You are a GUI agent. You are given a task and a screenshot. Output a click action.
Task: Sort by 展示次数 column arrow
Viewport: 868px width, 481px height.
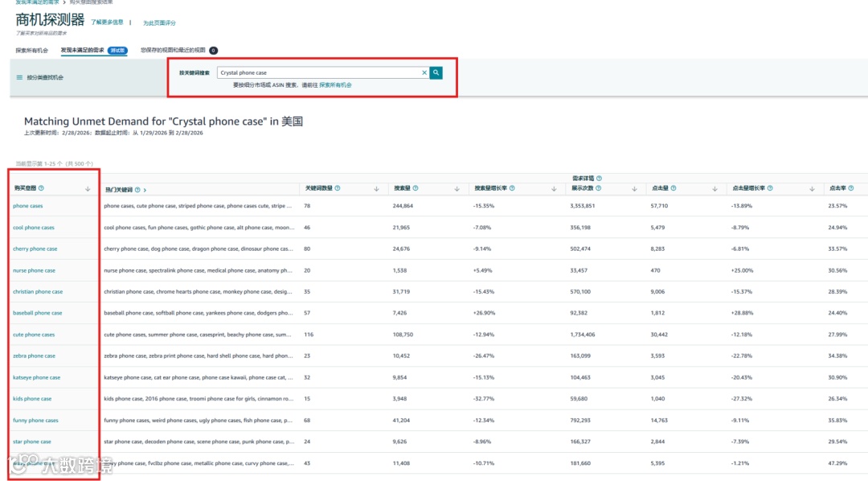tap(634, 189)
